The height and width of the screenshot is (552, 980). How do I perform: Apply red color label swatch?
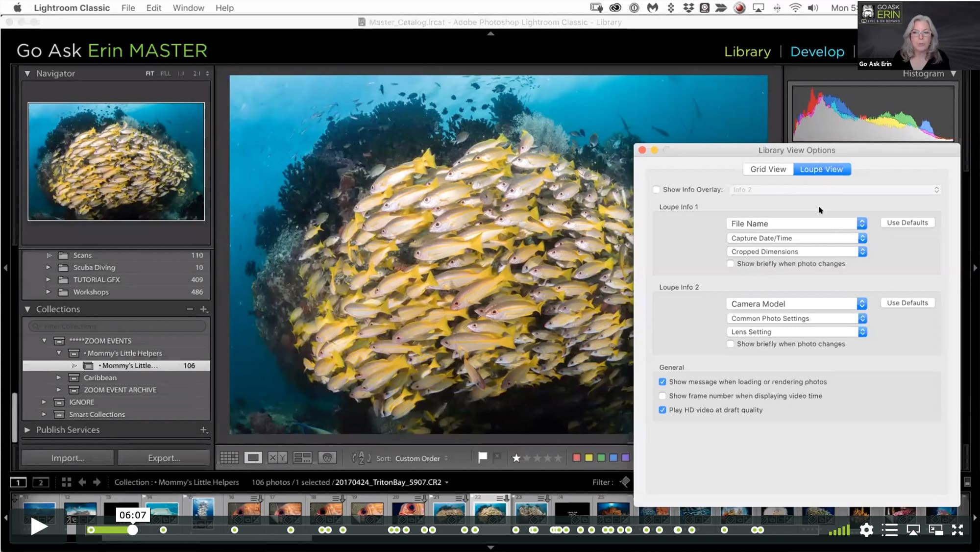pos(576,458)
